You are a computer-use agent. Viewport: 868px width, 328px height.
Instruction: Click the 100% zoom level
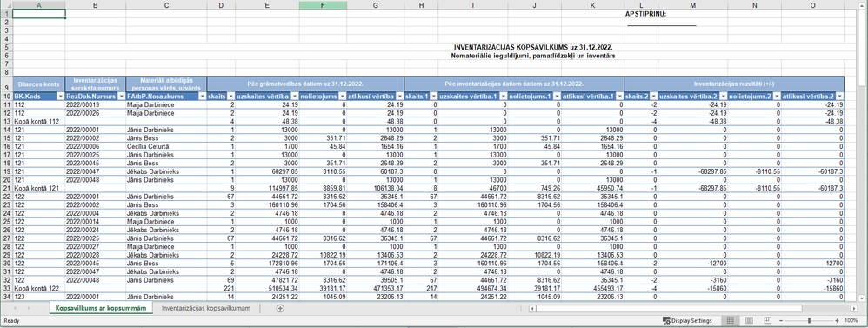point(851,321)
